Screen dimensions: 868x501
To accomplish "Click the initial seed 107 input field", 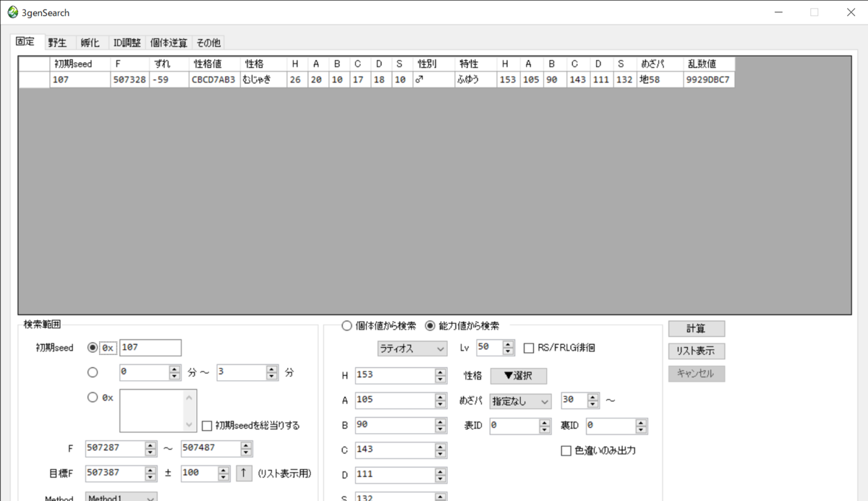I will click(150, 348).
